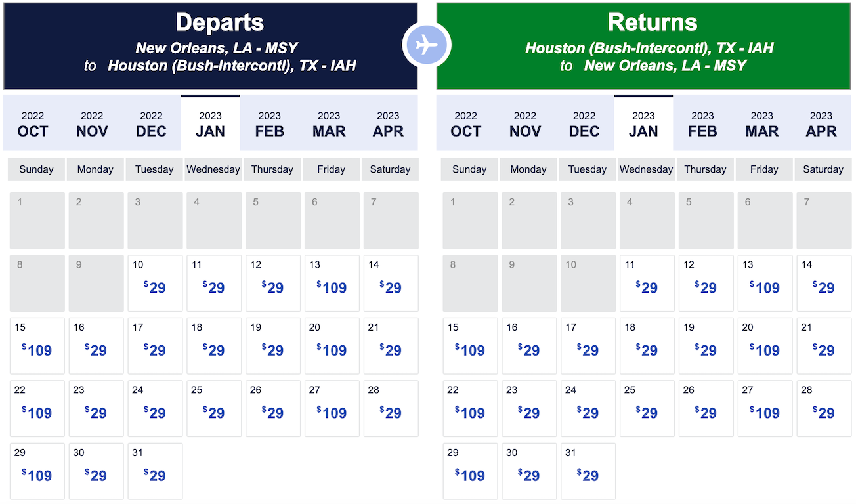Select return on January 15 for $109

point(471,346)
